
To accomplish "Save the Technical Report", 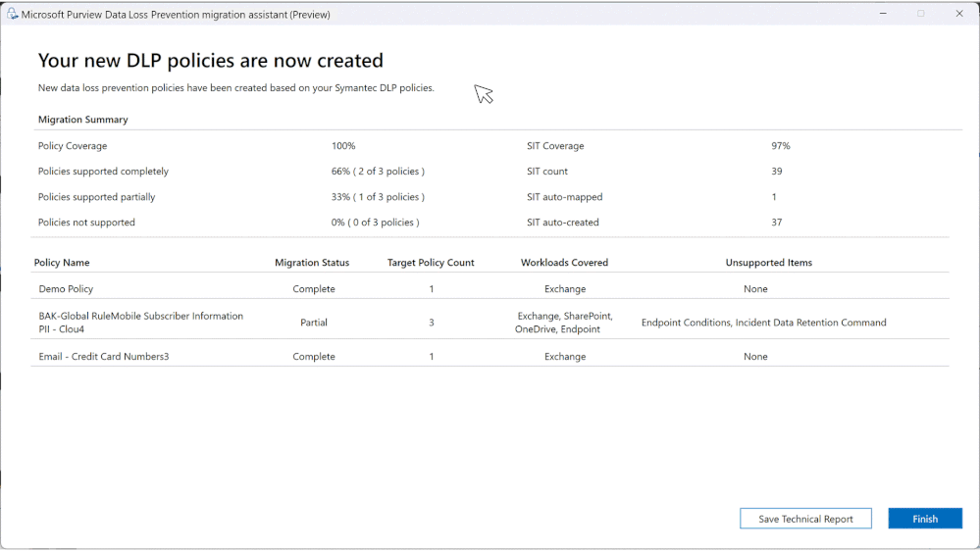I will [x=805, y=519].
